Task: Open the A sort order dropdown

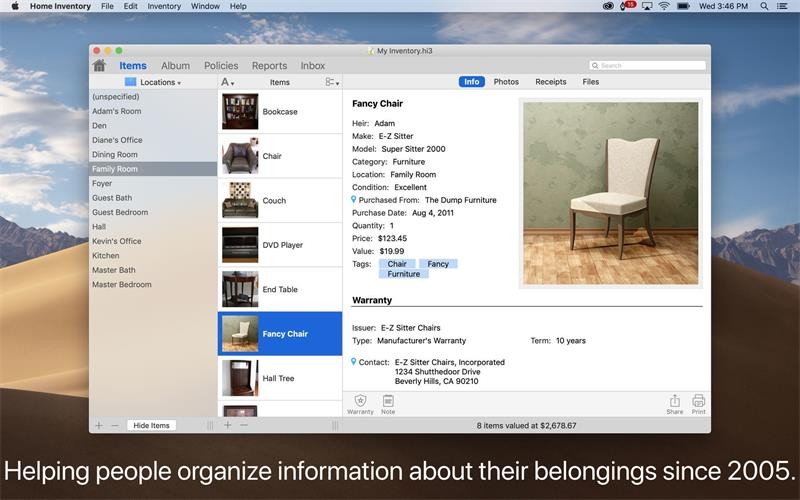Action: coord(228,82)
